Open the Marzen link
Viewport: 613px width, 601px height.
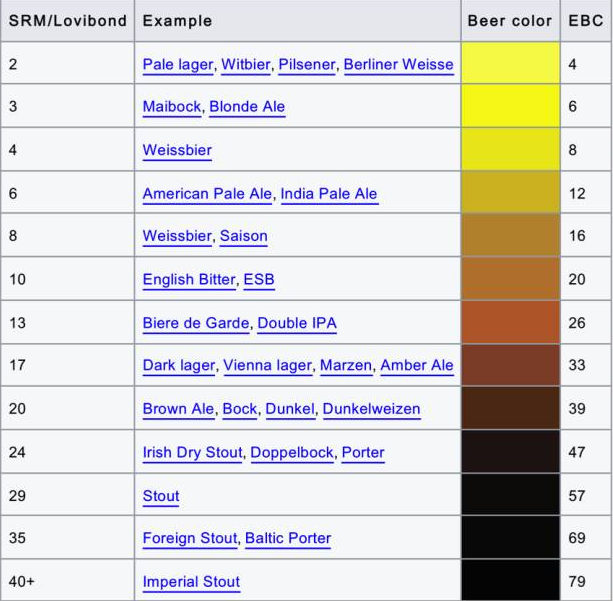click(346, 366)
